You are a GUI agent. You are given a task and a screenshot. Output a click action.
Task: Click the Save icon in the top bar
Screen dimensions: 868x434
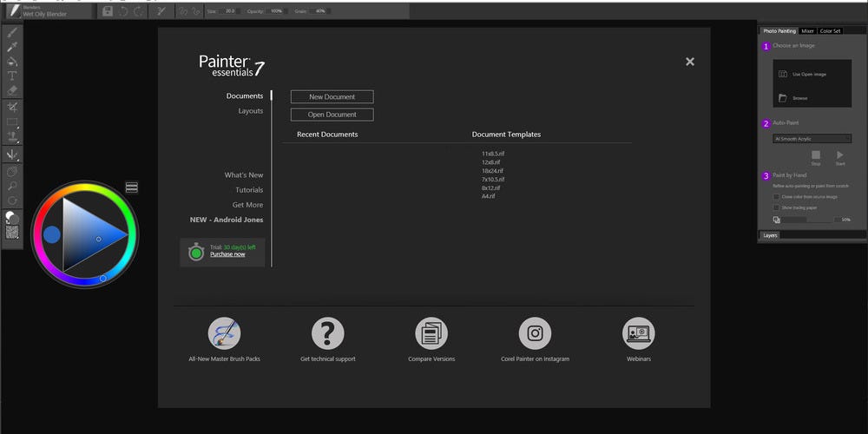[108, 11]
